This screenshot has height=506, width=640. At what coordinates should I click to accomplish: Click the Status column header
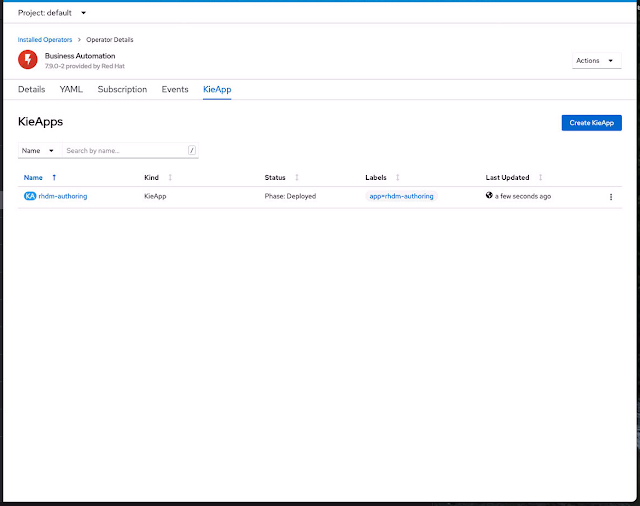(275, 177)
